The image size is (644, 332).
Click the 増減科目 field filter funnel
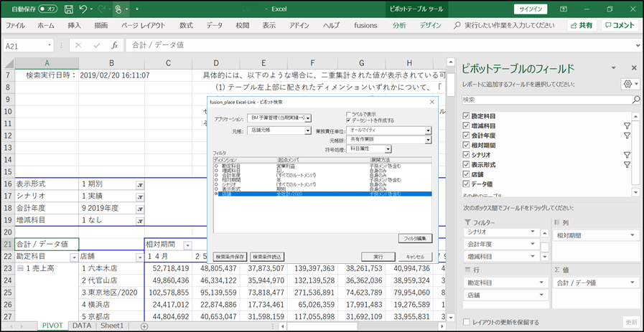pos(627,126)
